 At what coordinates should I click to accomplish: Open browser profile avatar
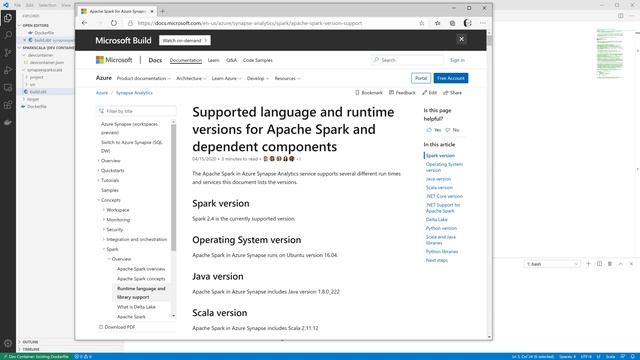468,23
